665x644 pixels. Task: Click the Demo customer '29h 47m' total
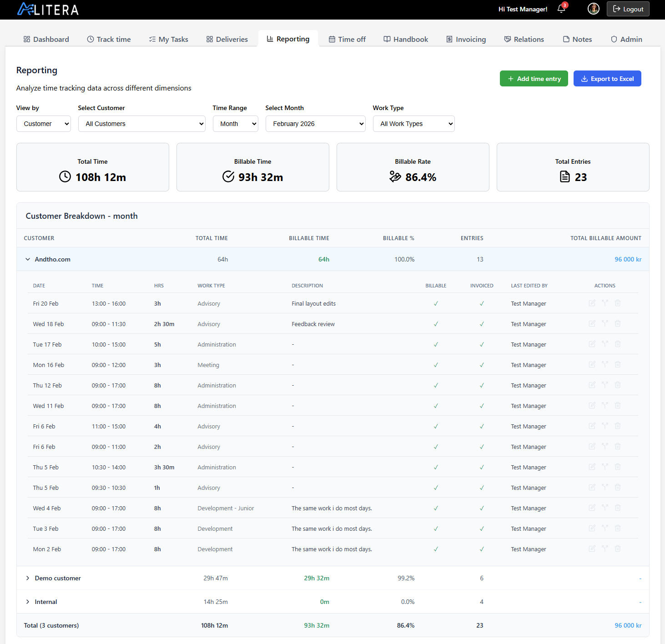click(x=216, y=578)
